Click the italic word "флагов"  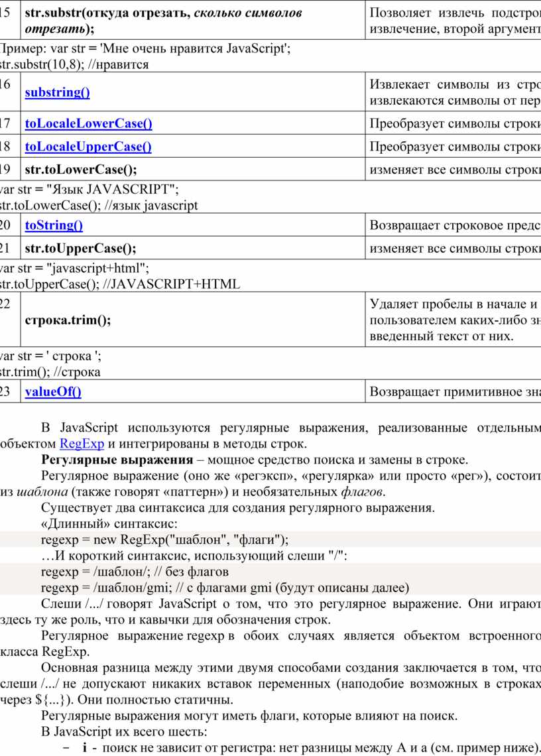tap(362, 492)
